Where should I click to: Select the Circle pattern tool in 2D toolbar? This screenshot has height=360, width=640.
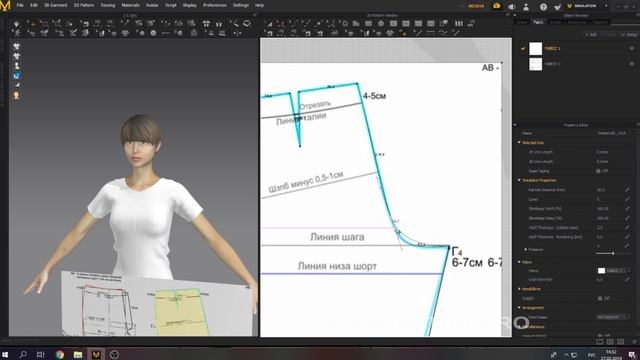pyautogui.click(x=381, y=24)
